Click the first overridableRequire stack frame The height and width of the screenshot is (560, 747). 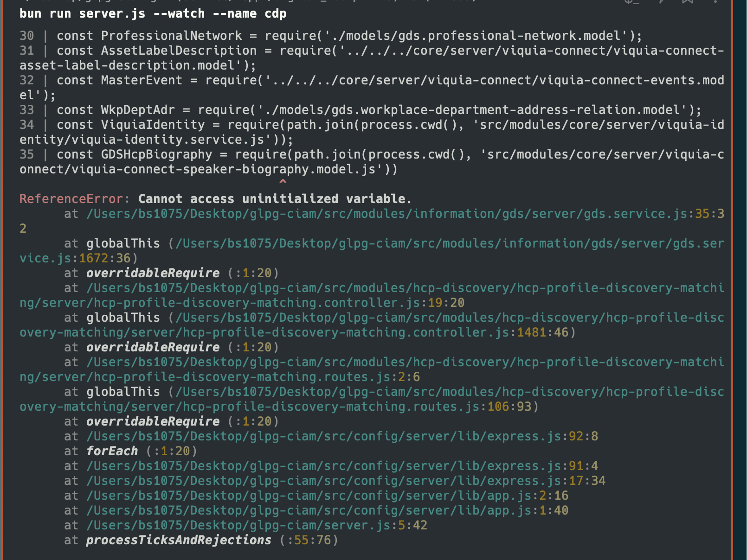[153, 273]
